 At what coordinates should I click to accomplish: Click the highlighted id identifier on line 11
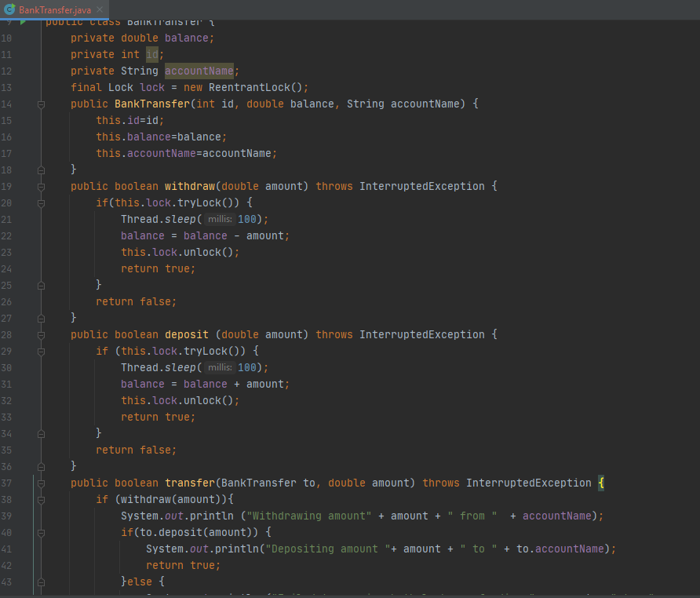(x=152, y=54)
